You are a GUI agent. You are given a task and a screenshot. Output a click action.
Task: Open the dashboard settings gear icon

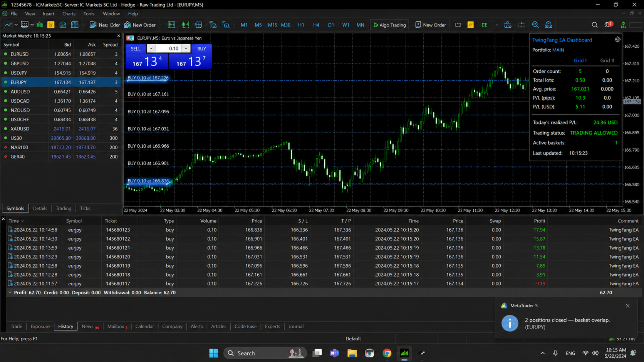pos(617,40)
